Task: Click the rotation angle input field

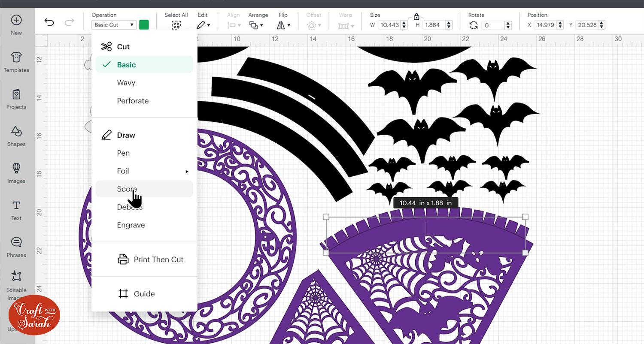Action: (494, 24)
